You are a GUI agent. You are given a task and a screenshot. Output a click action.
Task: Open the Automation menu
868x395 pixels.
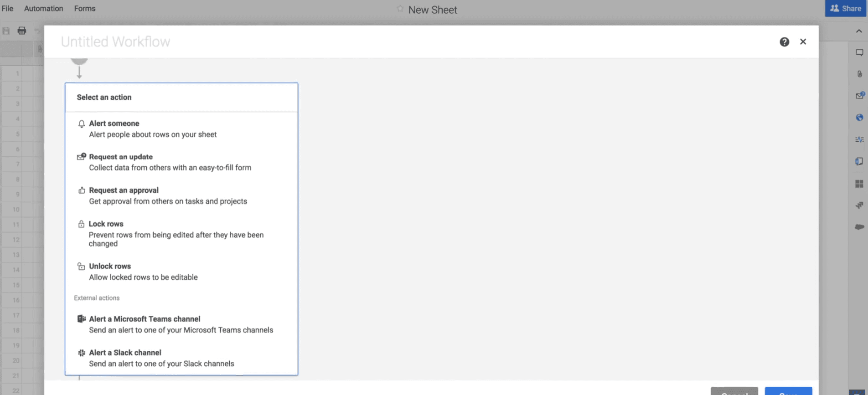44,9
